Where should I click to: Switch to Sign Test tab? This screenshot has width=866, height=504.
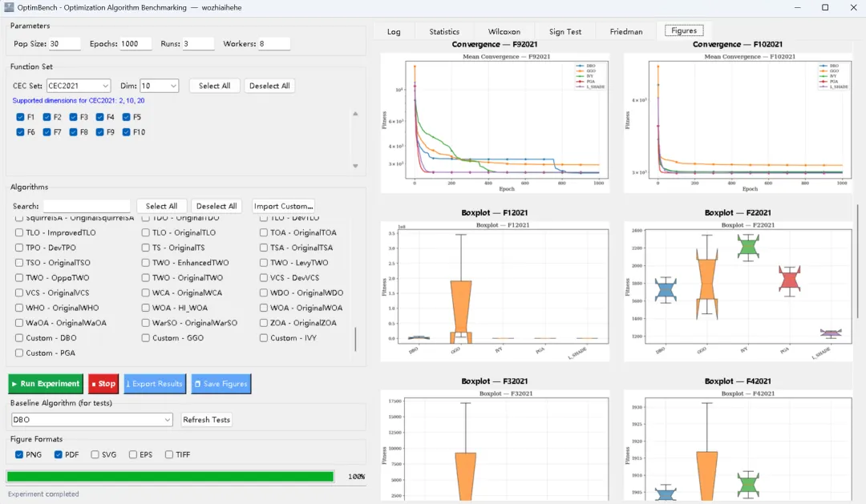[x=565, y=31]
